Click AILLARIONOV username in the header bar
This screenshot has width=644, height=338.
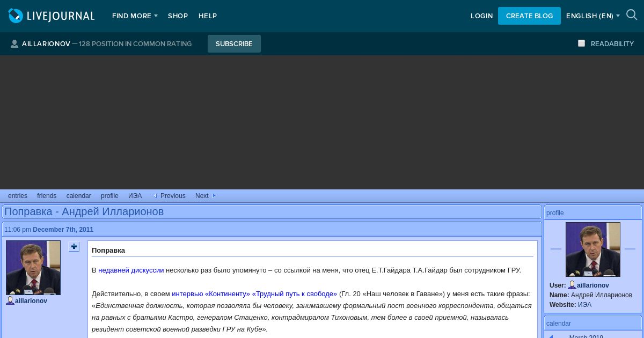tap(46, 44)
